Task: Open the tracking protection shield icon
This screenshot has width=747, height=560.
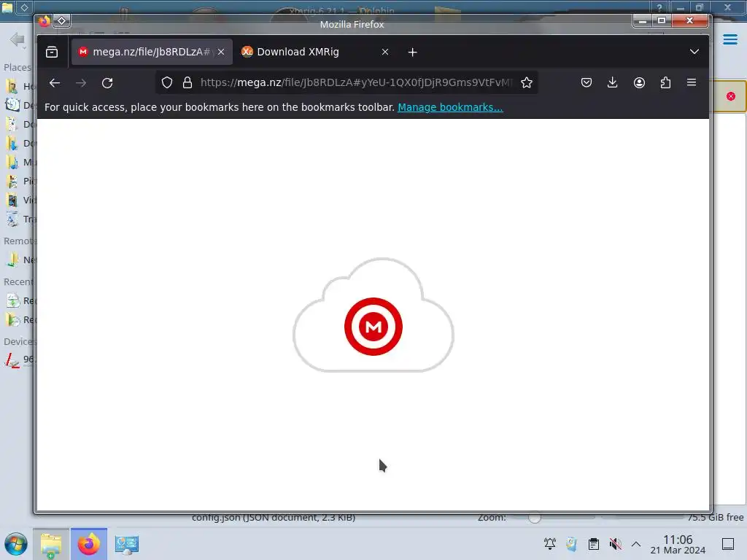Action: [x=167, y=82]
